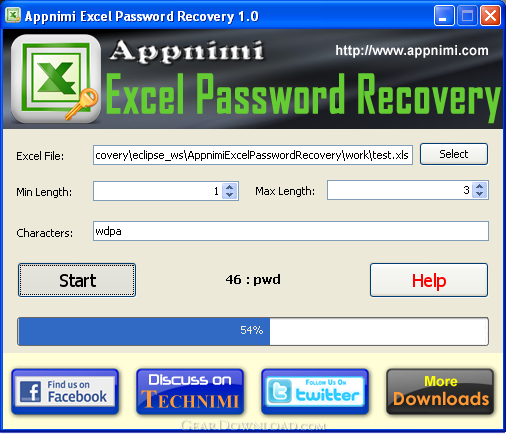Click the 54% progress bar
This screenshot has width=506, height=434.
coord(253,331)
